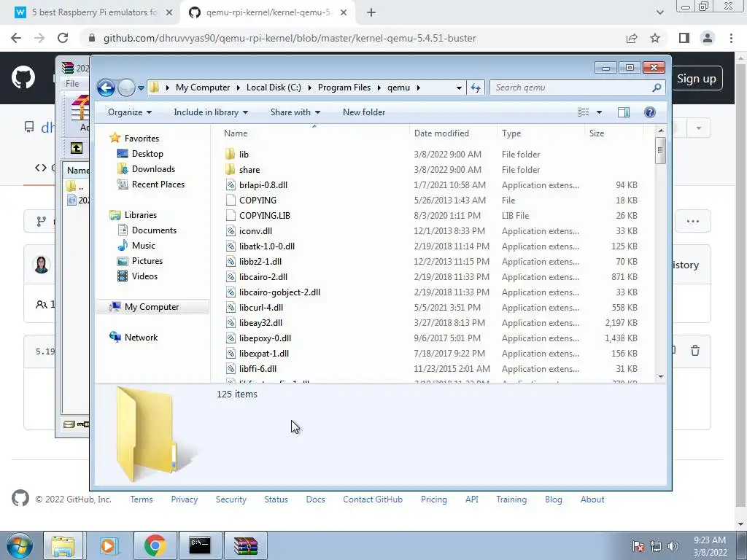Viewport: 747px width, 560px height.
Task: Refresh the qemu folder view
Action: coord(476,87)
